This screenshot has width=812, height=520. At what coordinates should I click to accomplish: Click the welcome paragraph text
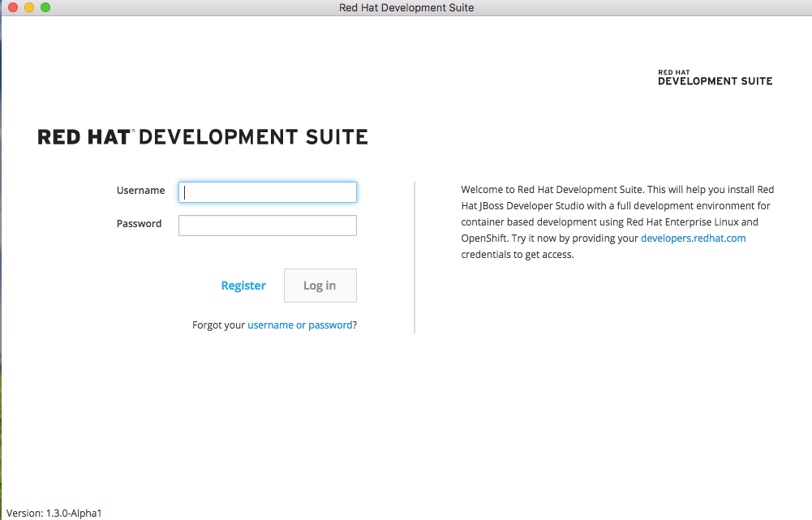click(617, 221)
